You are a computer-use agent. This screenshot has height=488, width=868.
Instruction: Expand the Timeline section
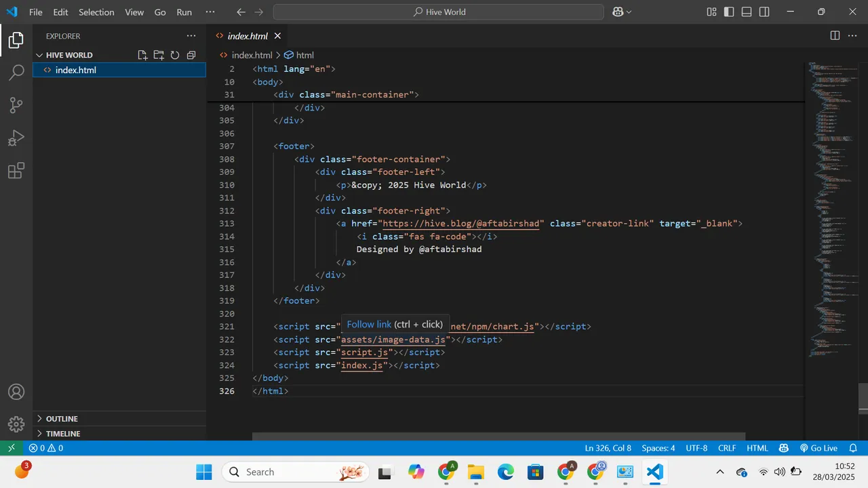point(119,434)
